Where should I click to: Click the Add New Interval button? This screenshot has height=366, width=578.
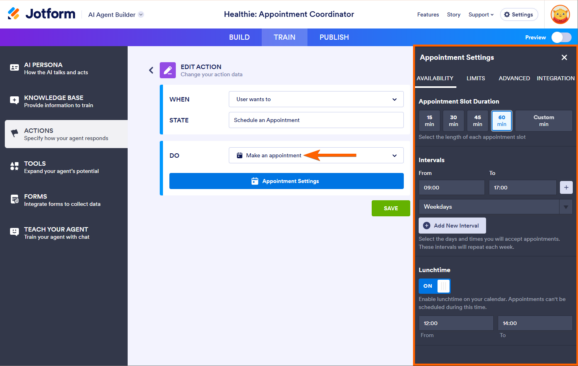[x=452, y=226]
